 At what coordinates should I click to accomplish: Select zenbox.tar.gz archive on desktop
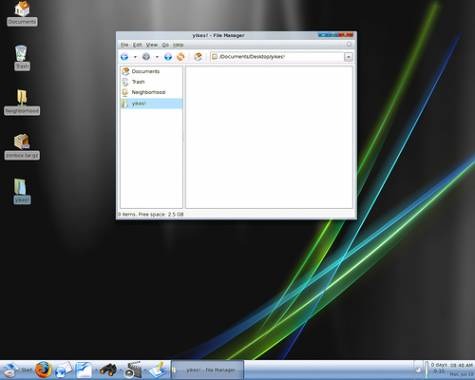pyautogui.click(x=22, y=147)
